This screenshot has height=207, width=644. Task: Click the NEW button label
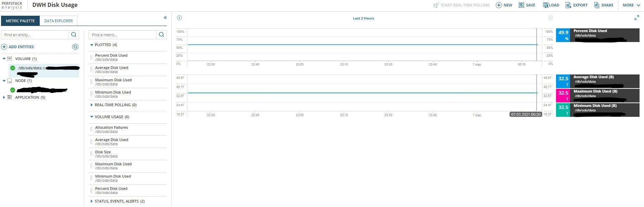coord(508,5)
